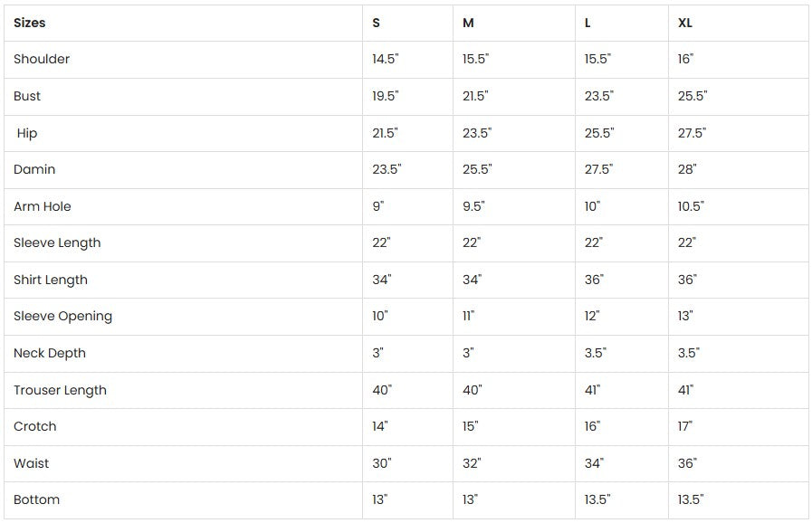The width and height of the screenshot is (812, 523).
Task: Click the Arm Hole row label
Action: click(43, 206)
